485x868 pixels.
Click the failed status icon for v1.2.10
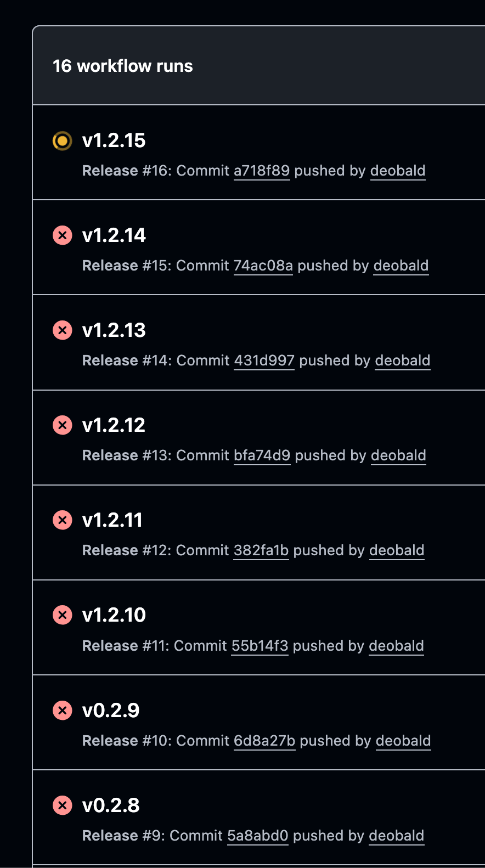[62, 615]
